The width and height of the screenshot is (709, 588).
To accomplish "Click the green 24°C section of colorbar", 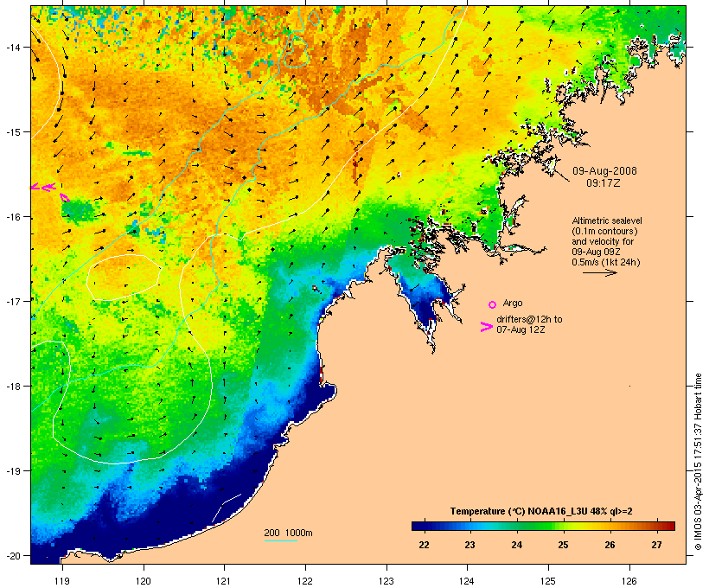I will (x=517, y=526).
